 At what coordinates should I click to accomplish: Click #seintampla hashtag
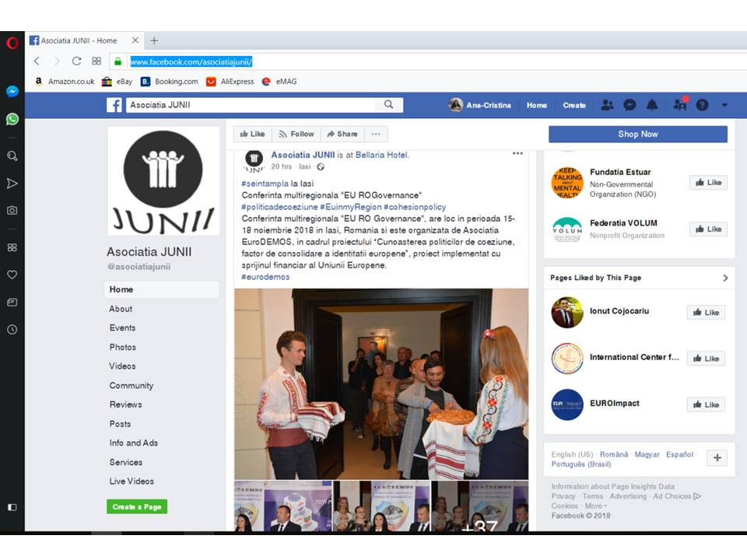(265, 184)
